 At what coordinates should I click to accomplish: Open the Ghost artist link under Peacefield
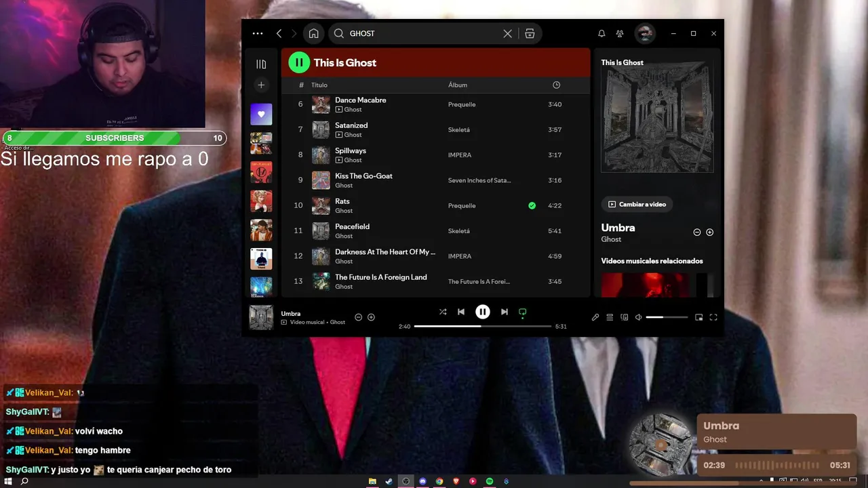pyautogui.click(x=344, y=236)
